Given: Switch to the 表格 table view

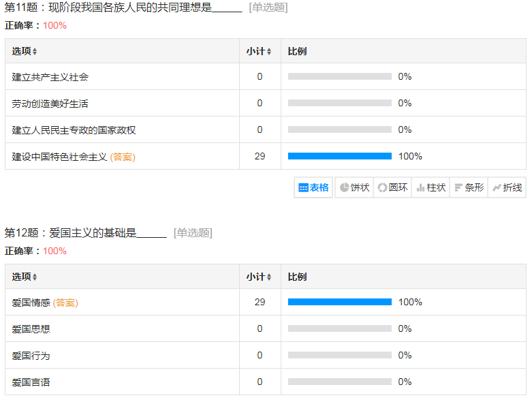Looking at the screenshot, I should click(x=314, y=187).
